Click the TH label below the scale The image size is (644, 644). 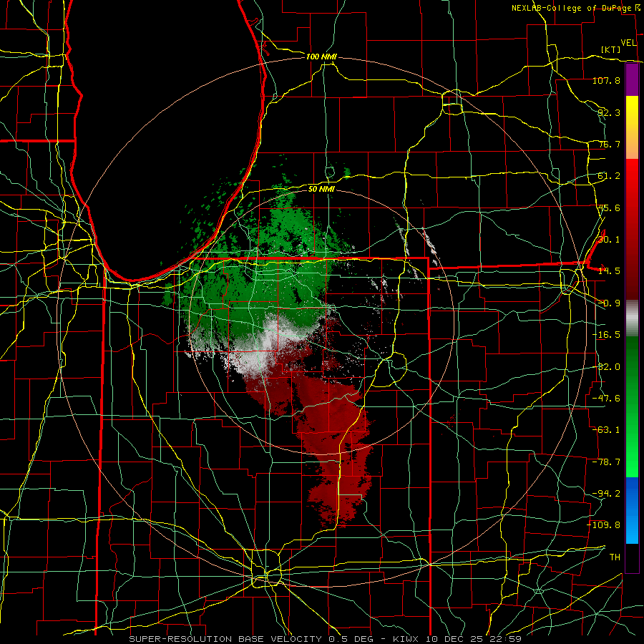pos(615,557)
